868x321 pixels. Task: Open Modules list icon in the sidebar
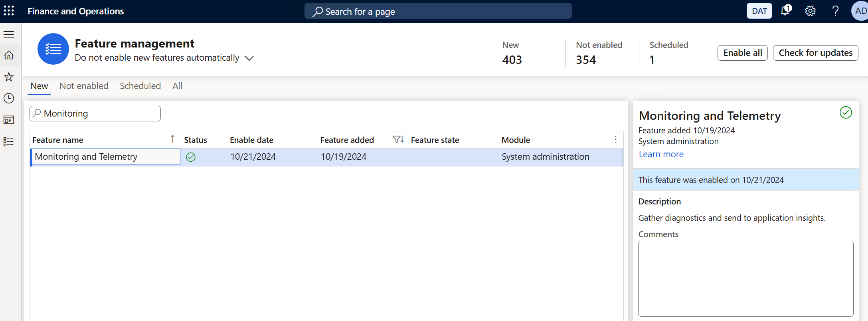(9, 141)
